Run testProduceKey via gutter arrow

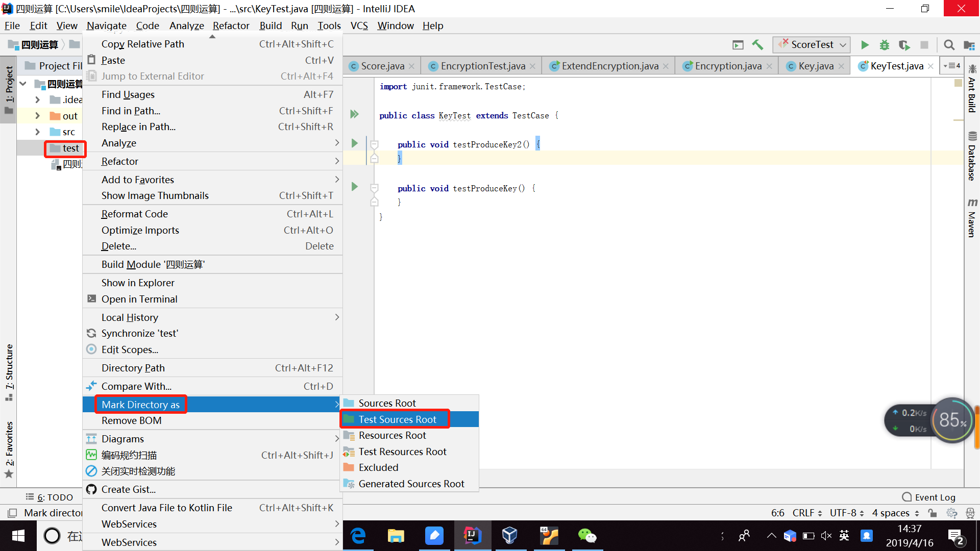[354, 187]
